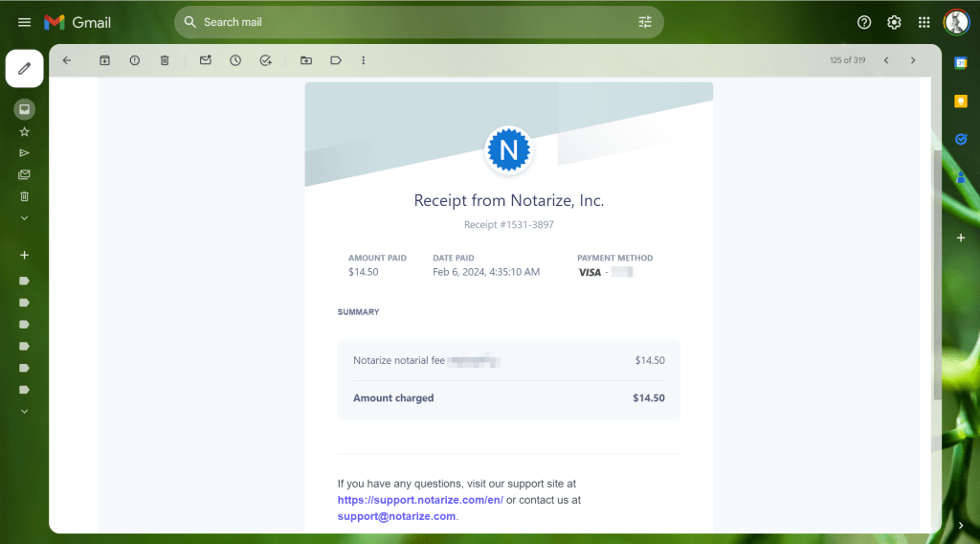Expand more labels chevron at bottom

click(24, 412)
